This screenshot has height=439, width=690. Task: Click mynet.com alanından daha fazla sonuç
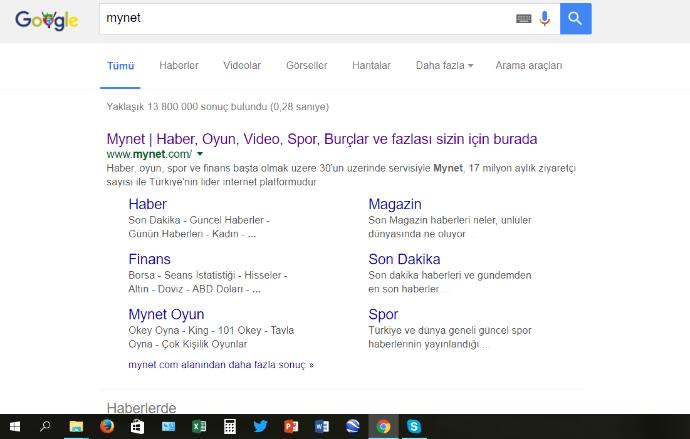tap(221, 365)
